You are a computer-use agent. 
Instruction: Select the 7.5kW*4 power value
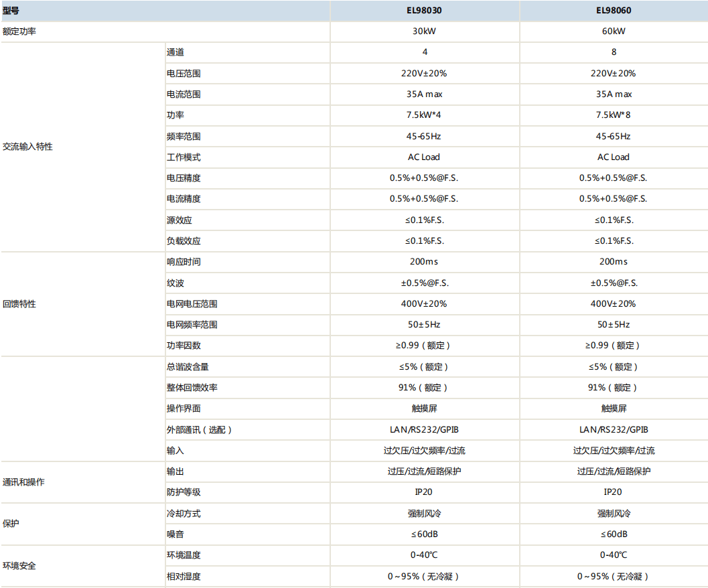pyautogui.click(x=424, y=115)
